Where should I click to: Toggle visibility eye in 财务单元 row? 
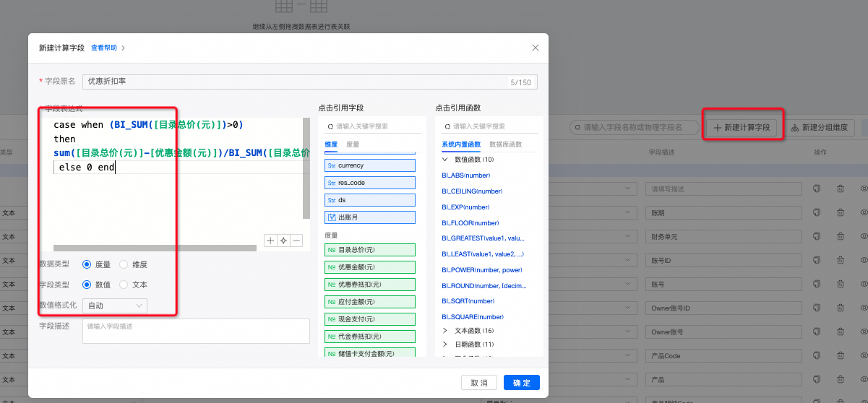(863, 236)
